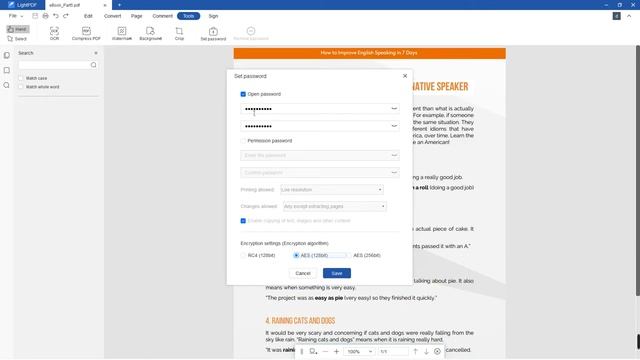Open the thumbnails panel in sidebar
The width and height of the screenshot is (640, 360).
tap(7, 55)
